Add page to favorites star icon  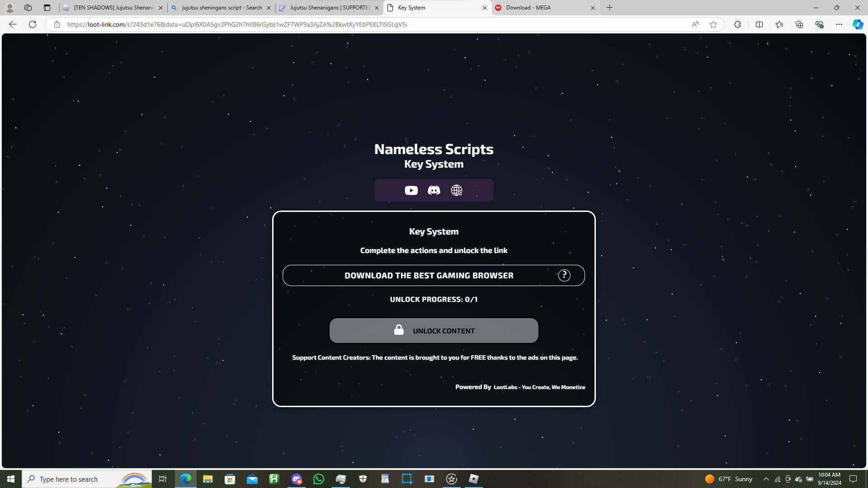713,24
